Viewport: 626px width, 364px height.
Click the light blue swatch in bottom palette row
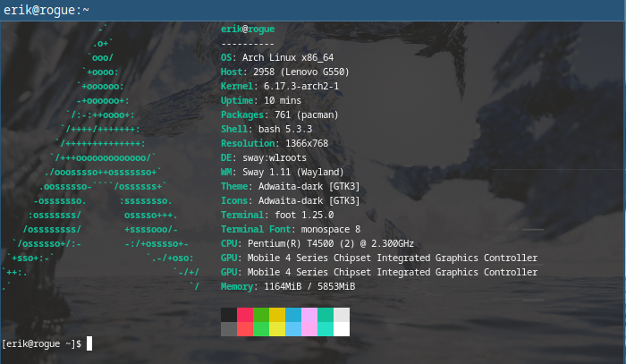293,329
